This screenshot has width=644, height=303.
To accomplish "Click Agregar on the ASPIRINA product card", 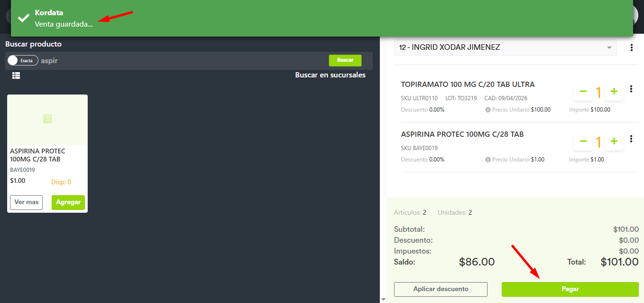I will coord(68,202).
